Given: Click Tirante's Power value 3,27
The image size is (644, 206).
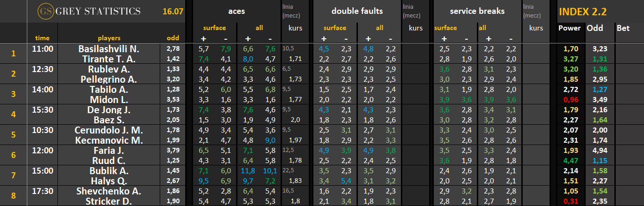Looking at the screenshot, I should tap(569, 59).
